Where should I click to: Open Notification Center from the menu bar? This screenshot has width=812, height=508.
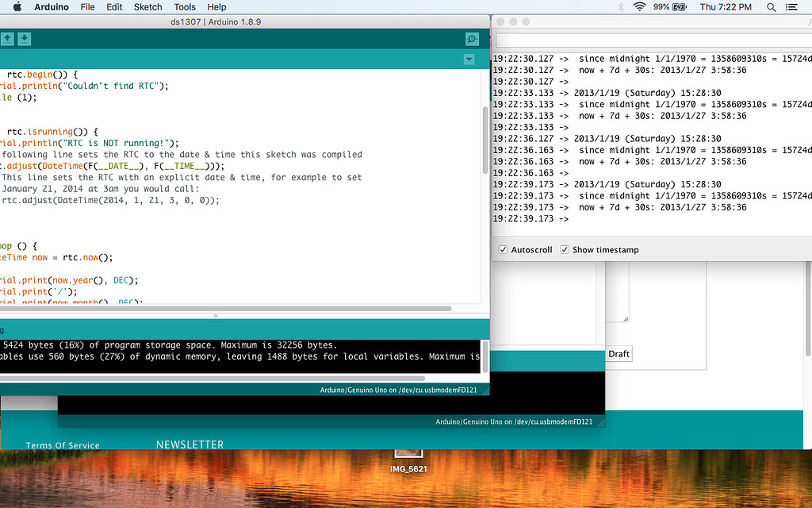[792, 6]
